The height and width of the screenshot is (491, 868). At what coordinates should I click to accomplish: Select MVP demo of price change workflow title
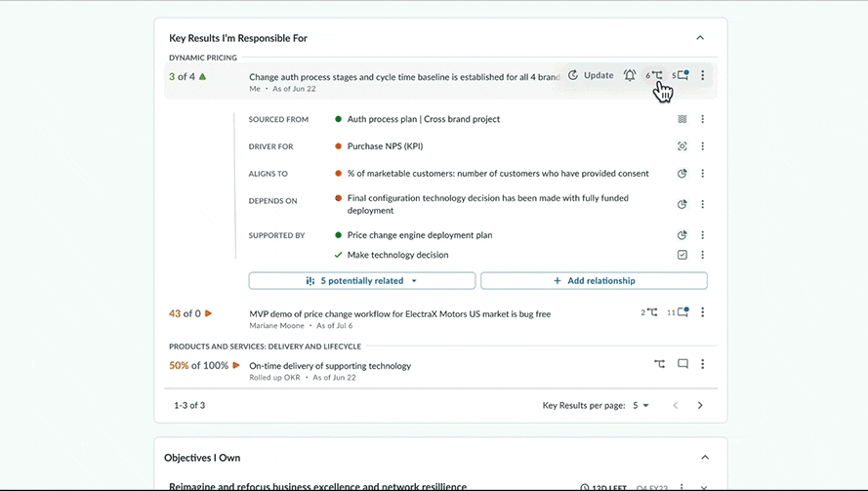[399, 314]
